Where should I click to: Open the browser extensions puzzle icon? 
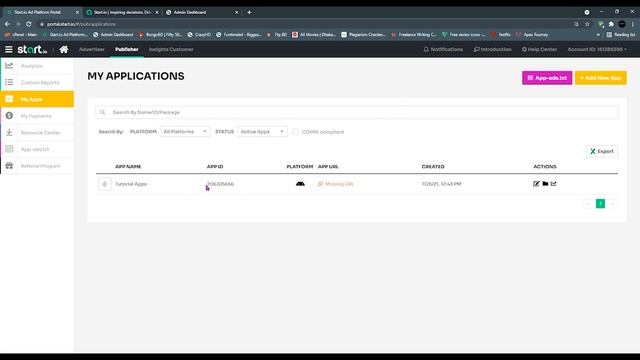point(611,24)
